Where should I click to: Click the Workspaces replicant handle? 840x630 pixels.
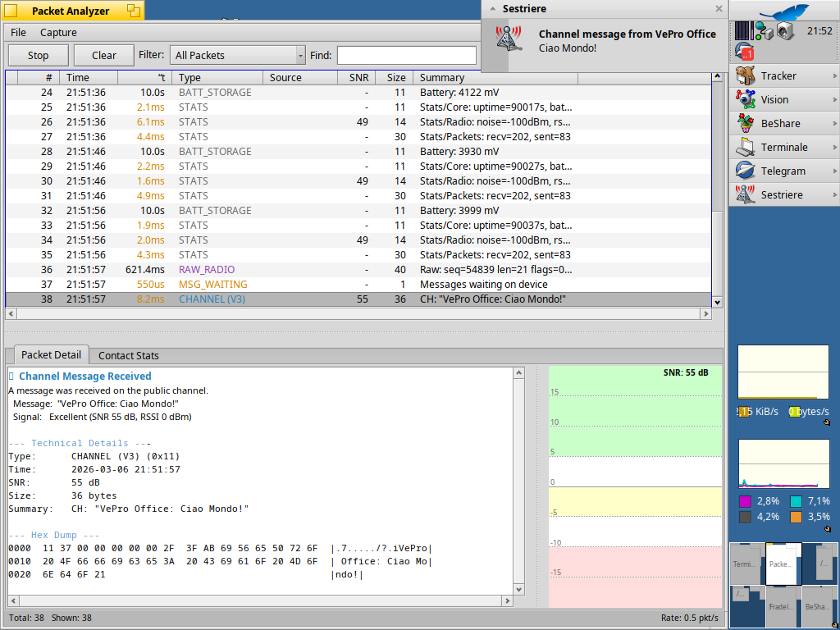click(x=834, y=624)
